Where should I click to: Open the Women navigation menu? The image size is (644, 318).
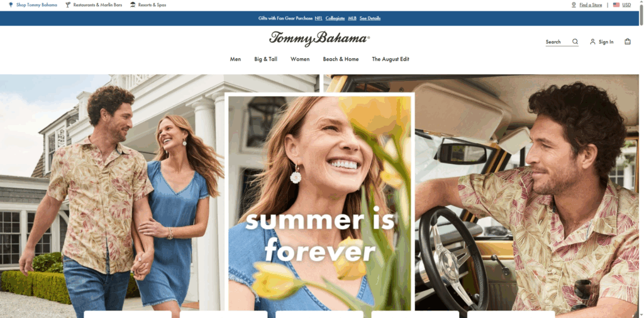(300, 59)
